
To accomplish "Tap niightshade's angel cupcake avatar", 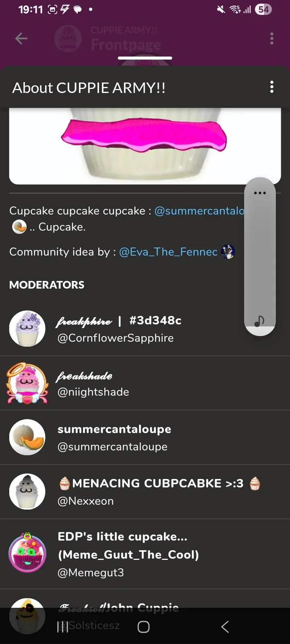I will (27, 384).
